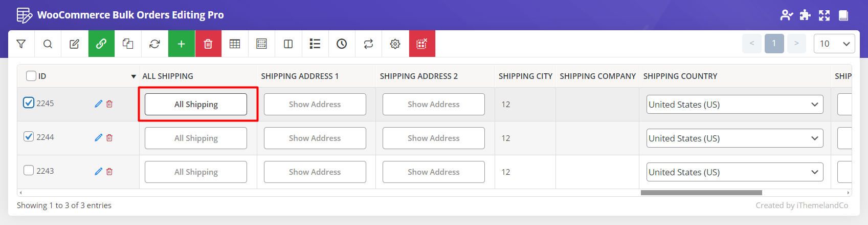Click the green link bind-edit icon
This screenshot has width=868, height=225.
coord(101,44)
